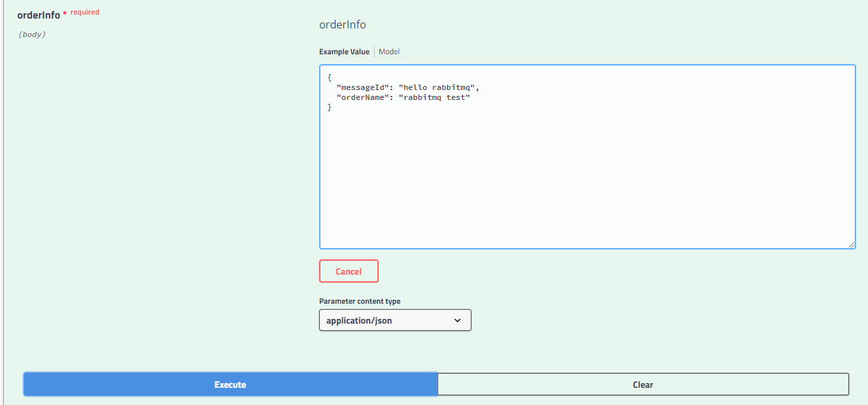Select the Example Value tab
The image size is (868, 405).
click(344, 52)
